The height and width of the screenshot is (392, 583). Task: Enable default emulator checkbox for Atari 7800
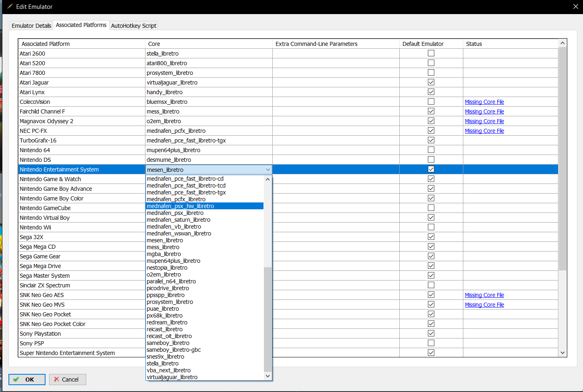pos(431,72)
